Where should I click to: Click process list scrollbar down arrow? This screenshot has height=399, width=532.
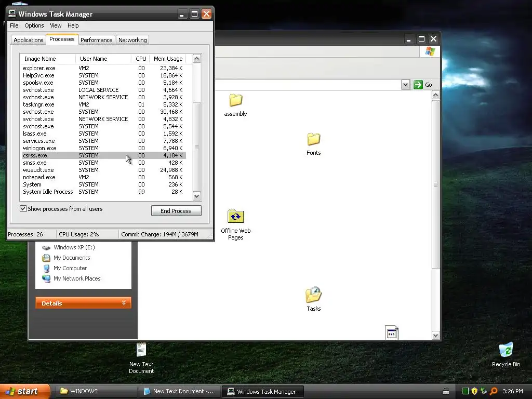197,196
